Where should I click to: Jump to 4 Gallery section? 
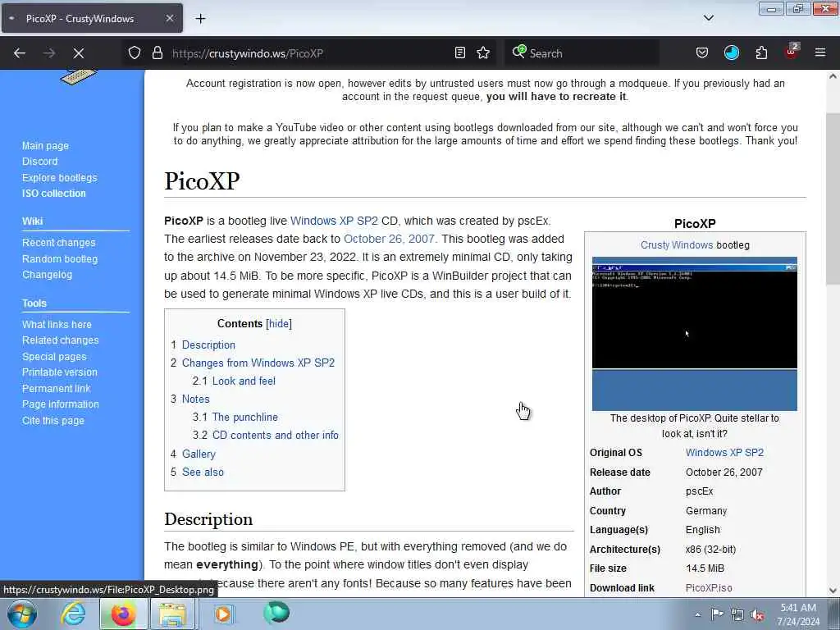click(x=199, y=454)
